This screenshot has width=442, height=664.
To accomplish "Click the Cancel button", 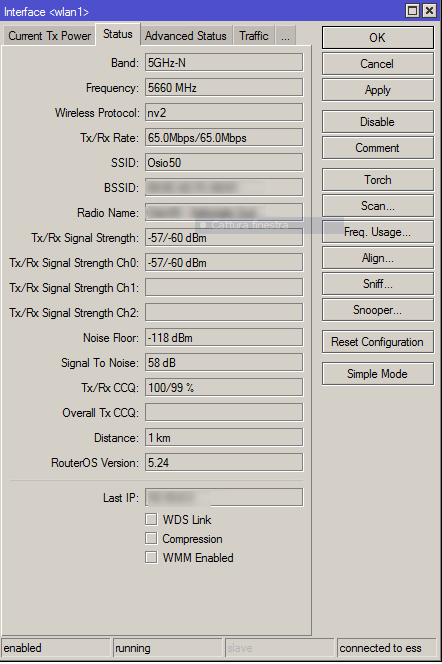I will 378,64.
